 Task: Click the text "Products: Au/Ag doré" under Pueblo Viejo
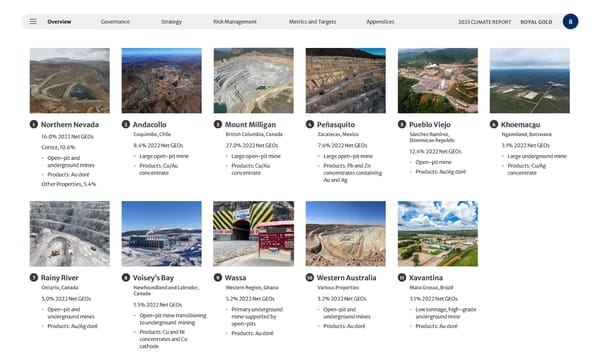440,172
